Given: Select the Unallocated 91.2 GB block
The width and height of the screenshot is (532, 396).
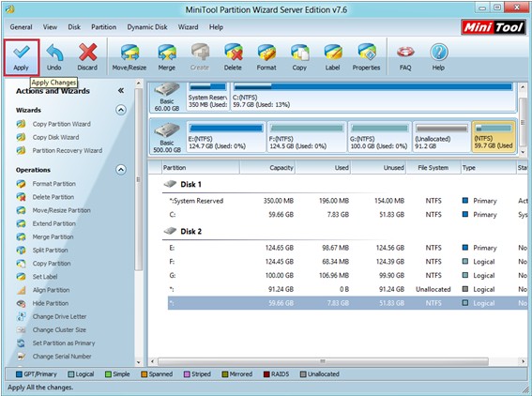Looking at the screenshot, I should click(441, 137).
